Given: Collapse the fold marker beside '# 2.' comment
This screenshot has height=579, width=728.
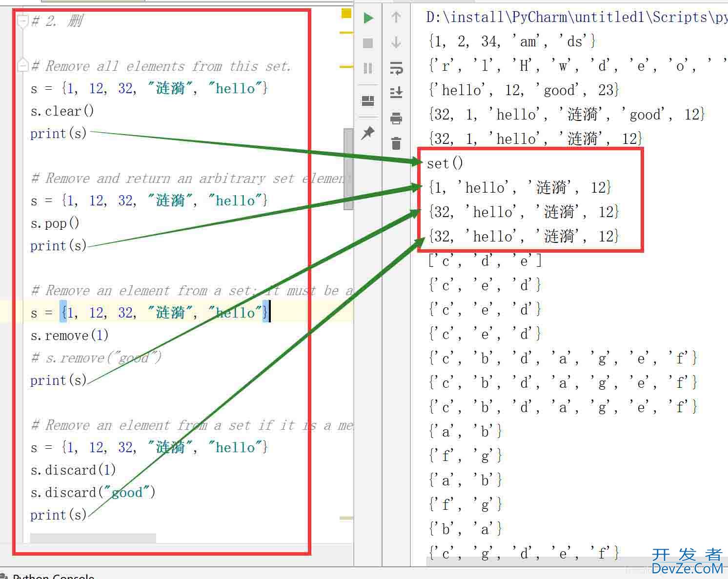Looking at the screenshot, I should (x=22, y=21).
